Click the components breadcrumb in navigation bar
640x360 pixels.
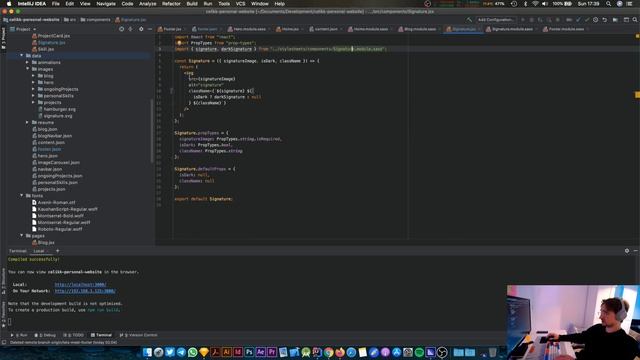96,20
